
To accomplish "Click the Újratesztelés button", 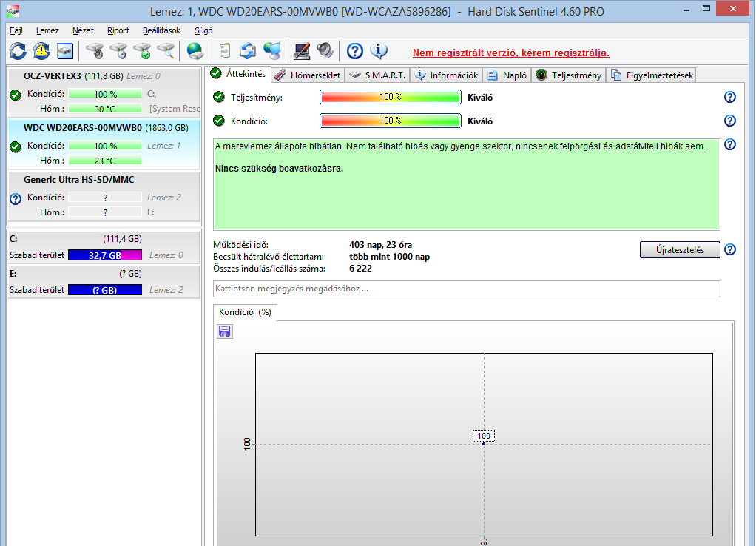I will click(x=680, y=250).
